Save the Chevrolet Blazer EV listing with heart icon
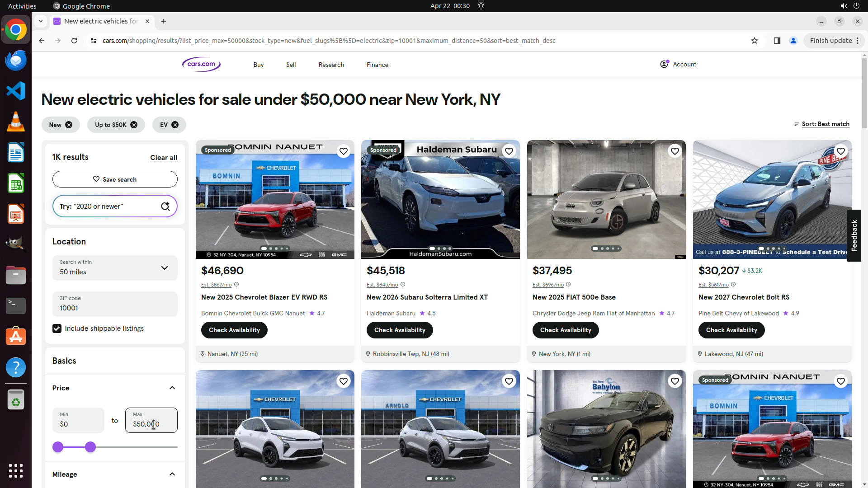 point(344,151)
